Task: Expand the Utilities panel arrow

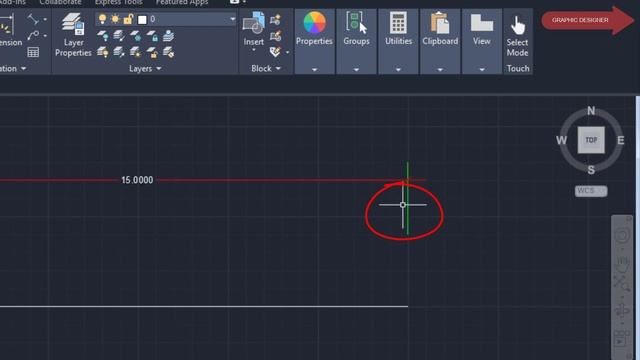Action: coord(398,70)
